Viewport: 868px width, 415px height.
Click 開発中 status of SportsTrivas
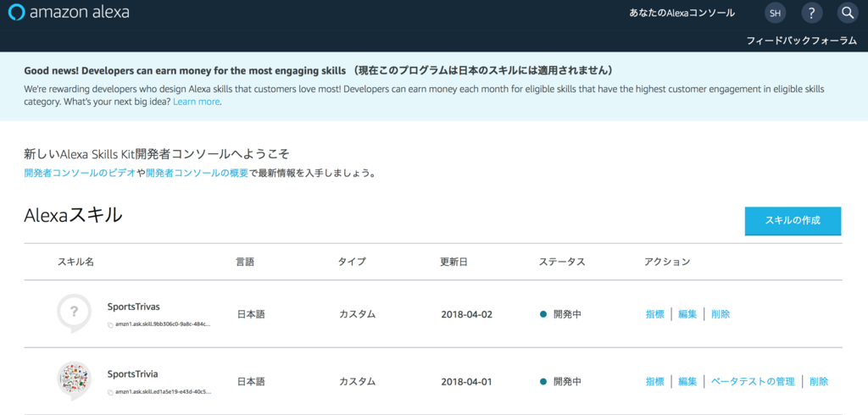(x=561, y=314)
